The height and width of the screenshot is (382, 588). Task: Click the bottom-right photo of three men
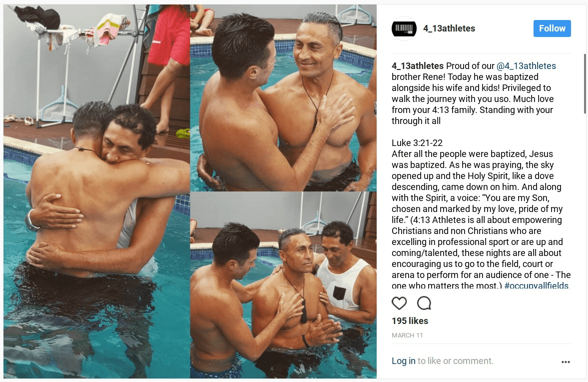click(x=283, y=285)
